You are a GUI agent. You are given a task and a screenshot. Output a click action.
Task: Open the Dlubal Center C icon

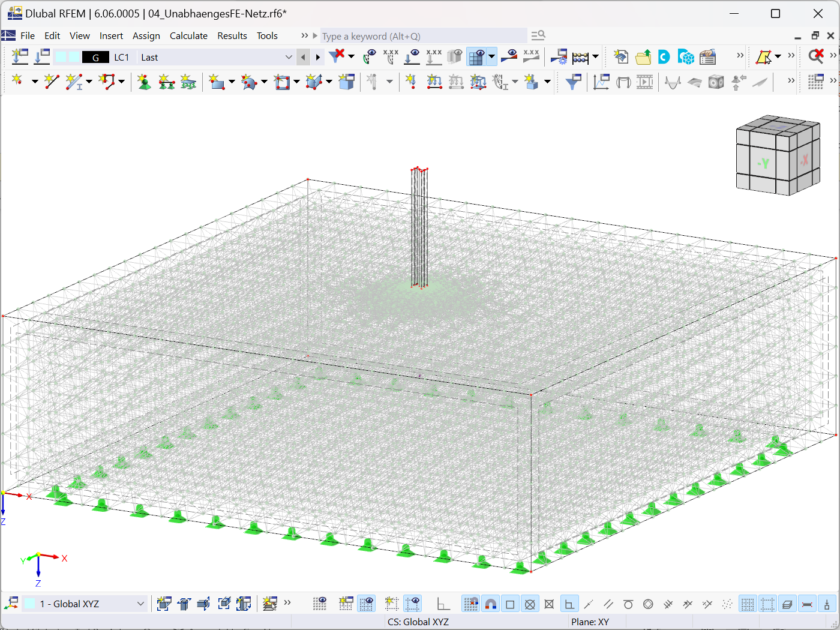(x=664, y=57)
